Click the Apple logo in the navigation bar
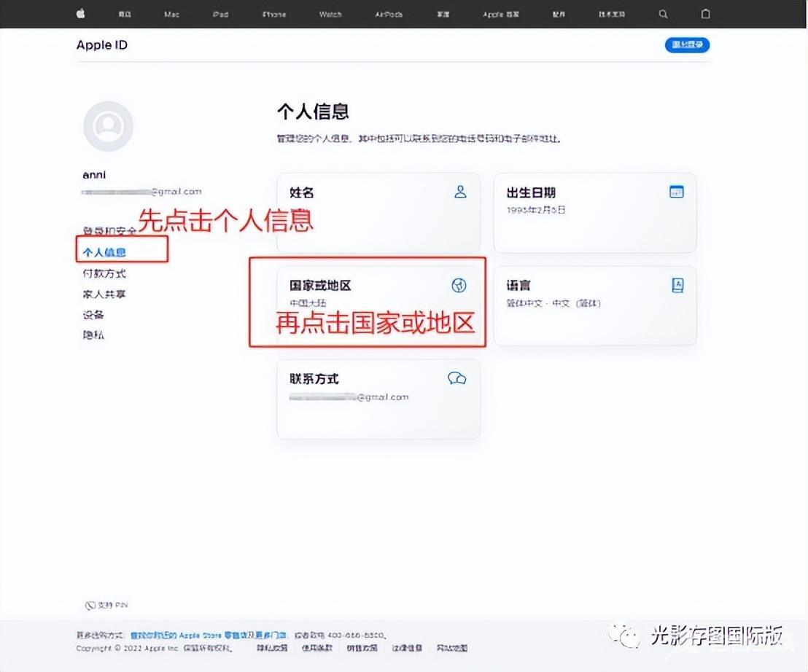Screen dimensions: 808x672 click(x=81, y=14)
